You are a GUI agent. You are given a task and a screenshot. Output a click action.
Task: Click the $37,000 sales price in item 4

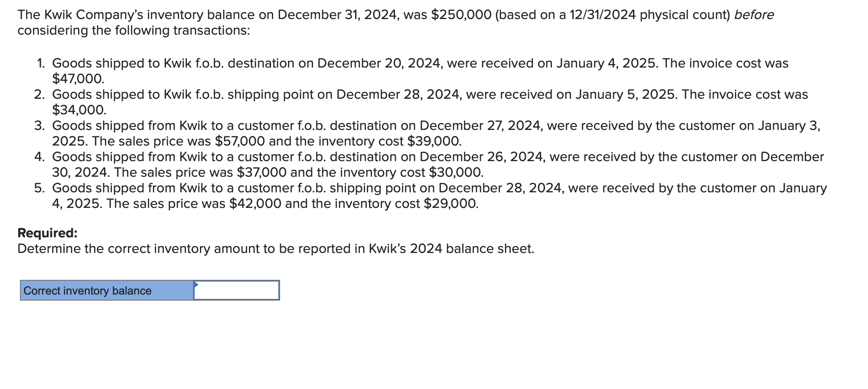click(261, 172)
